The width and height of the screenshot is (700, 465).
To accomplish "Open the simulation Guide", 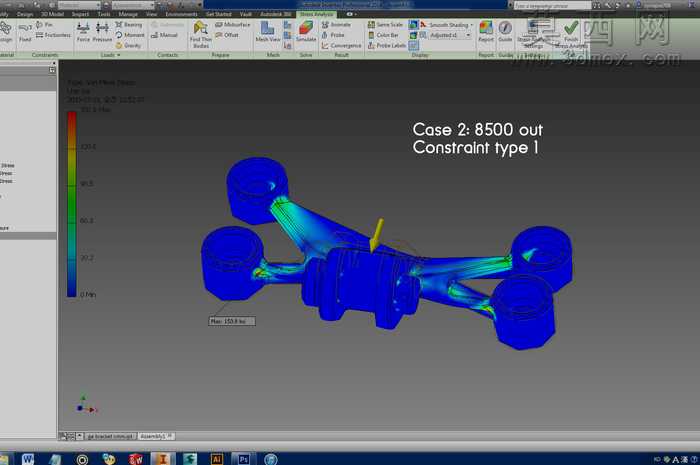I will 505,32.
